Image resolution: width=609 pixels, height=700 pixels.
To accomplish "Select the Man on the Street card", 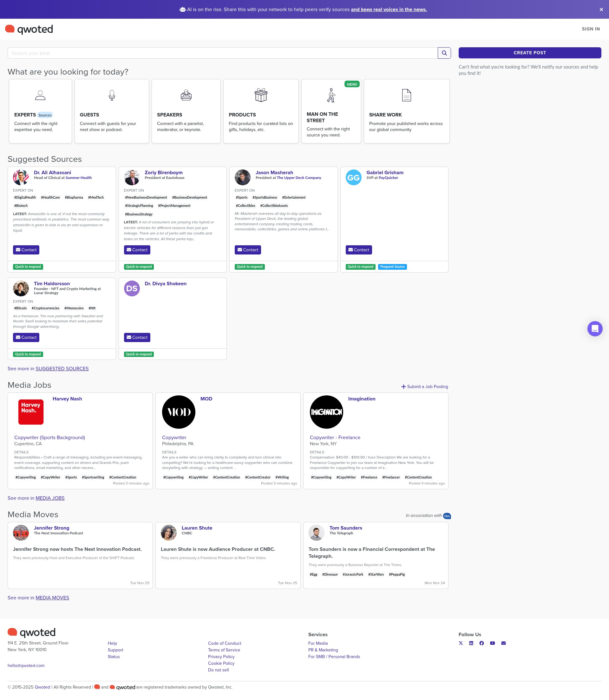I will coord(331,111).
